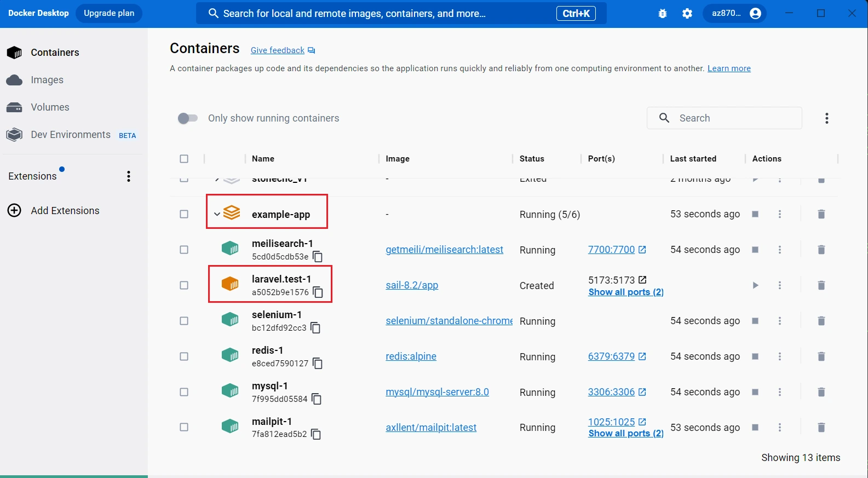
Task: Focus the global search bar
Action: coord(401,14)
